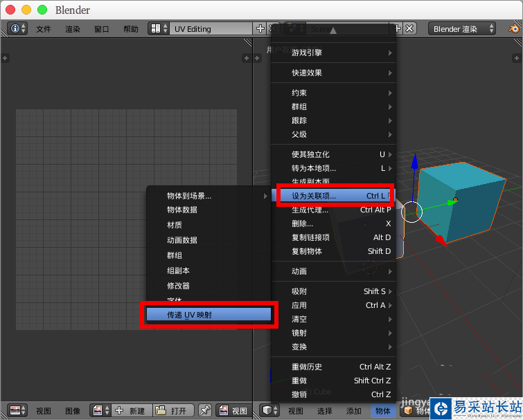Click 打开 image button
The width and height of the screenshot is (523, 420).
click(173, 411)
